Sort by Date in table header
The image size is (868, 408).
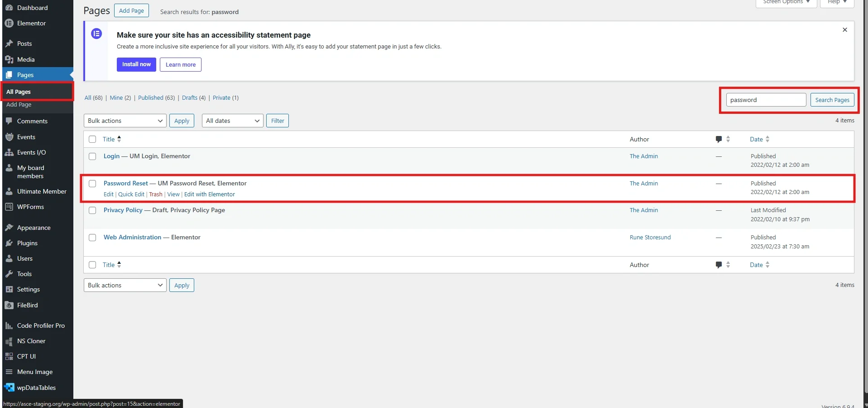click(760, 139)
